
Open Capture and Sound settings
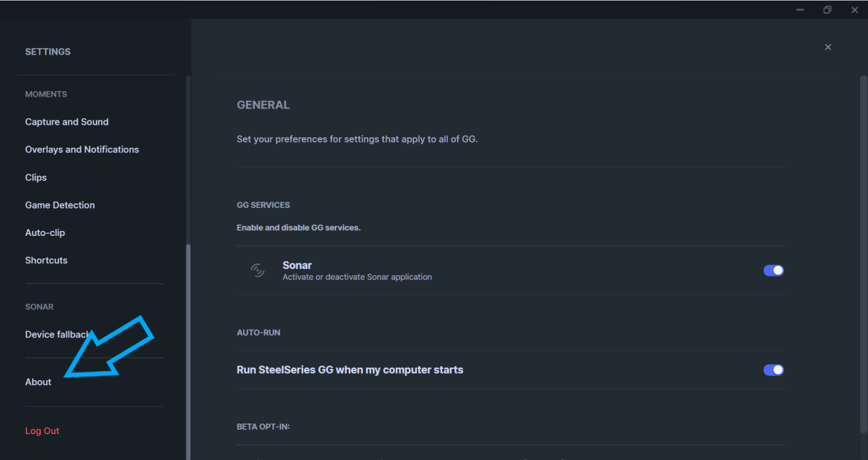click(67, 122)
